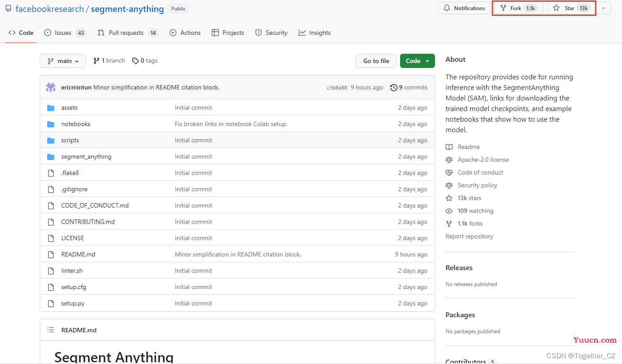Click the eye icon beside 109 watching
Viewport: 622px width, 364px height.
(x=449, y=211)
